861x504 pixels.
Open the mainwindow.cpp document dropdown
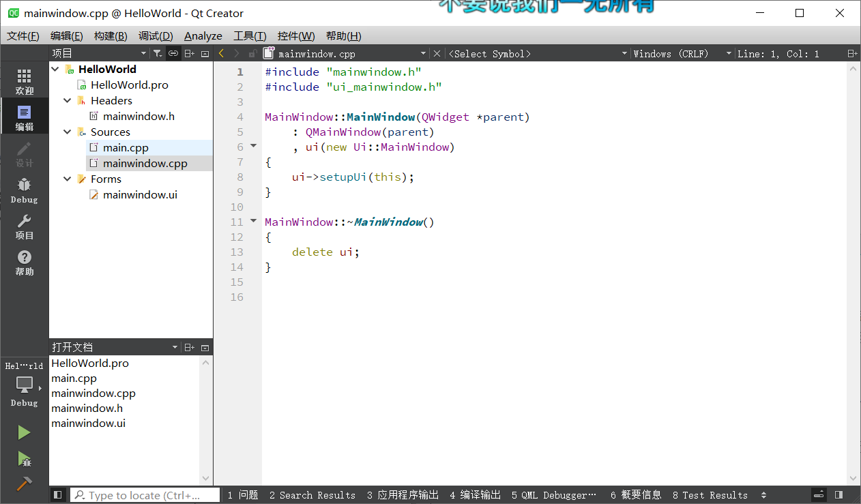423,53
